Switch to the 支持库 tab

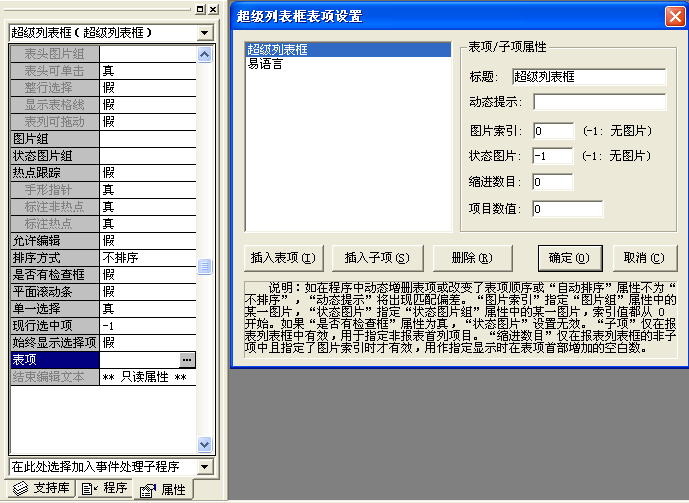(38, 489)
